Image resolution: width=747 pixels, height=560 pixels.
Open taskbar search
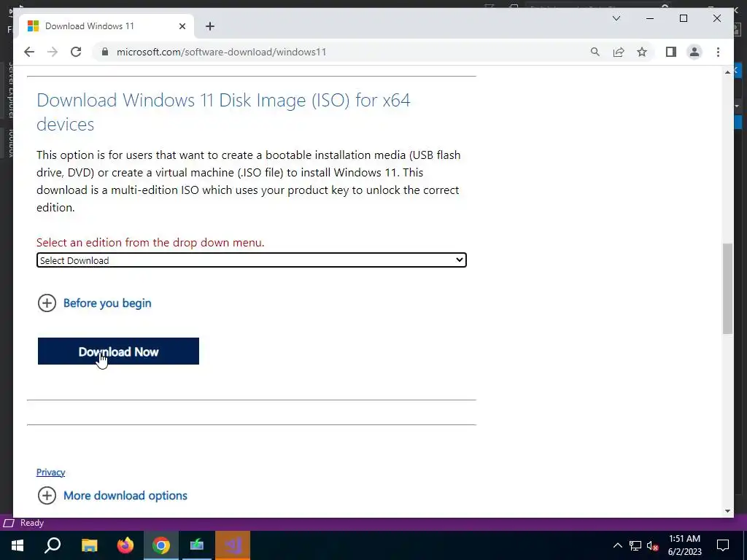click(53, 545)
